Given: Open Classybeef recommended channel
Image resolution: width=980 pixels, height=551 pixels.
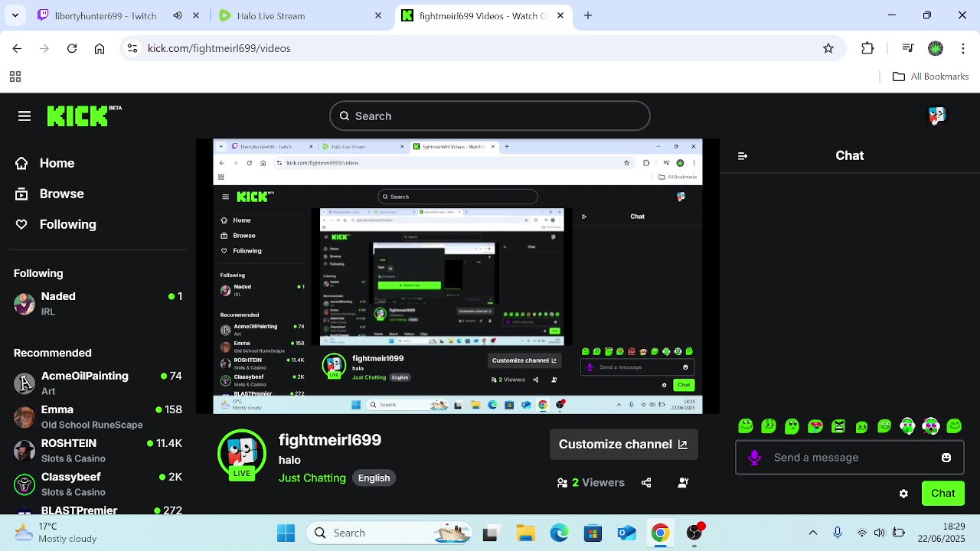Looking at the screenshot, I should click(x=98, y=484).
